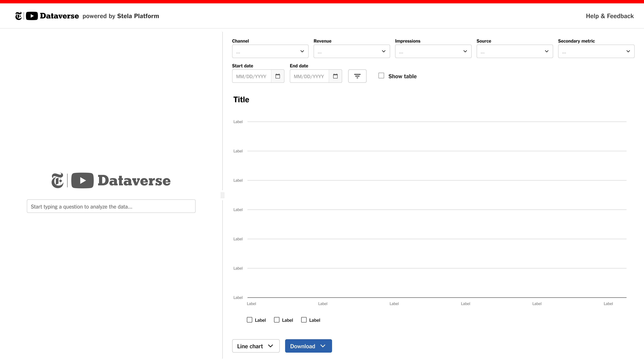Tick the third legend Label checkbox
The image size is (644, 362).
point(304,320)
